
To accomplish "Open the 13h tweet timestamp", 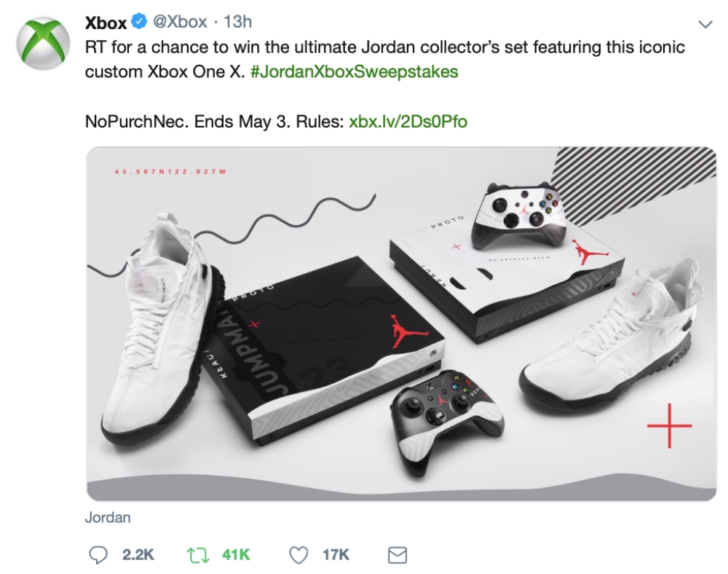I will point(237,22).
